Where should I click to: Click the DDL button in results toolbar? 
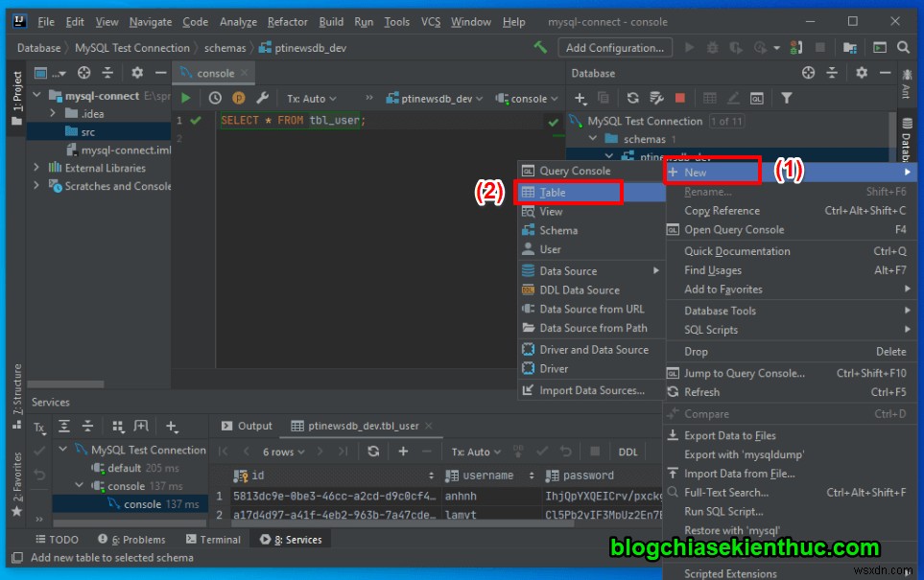(629, 450)
